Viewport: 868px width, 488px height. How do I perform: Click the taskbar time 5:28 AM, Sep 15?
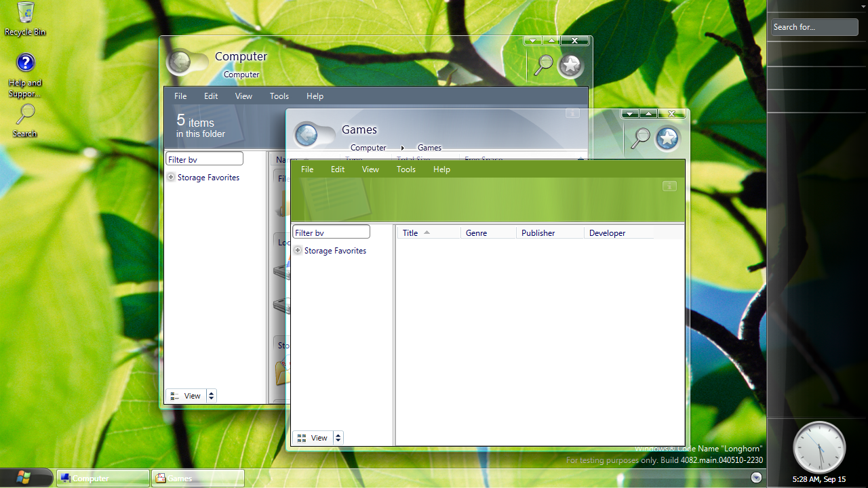click(x=818, y=479)
